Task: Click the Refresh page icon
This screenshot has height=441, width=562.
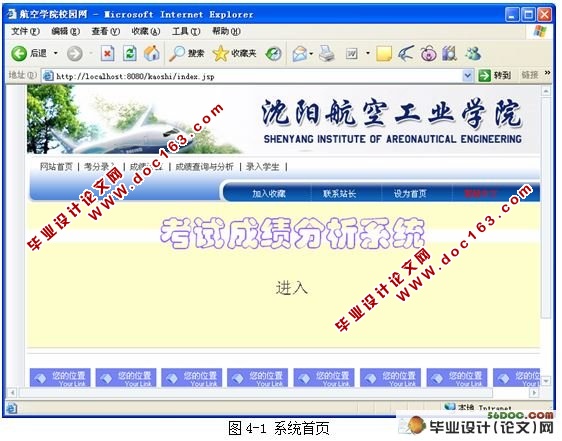Action: click(129, 53)
